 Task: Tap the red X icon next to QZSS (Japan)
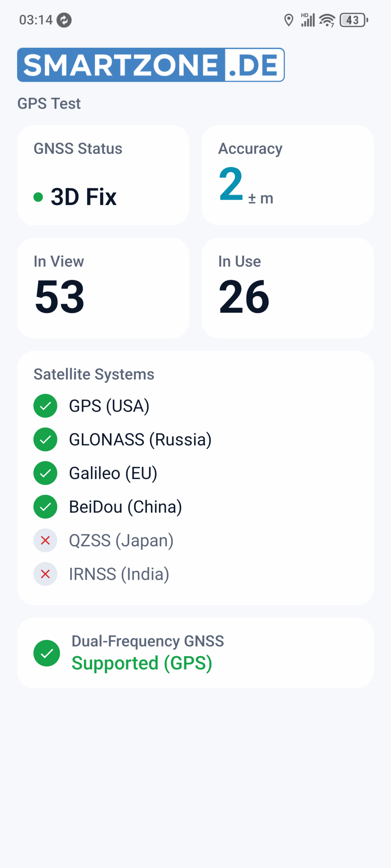45,540
